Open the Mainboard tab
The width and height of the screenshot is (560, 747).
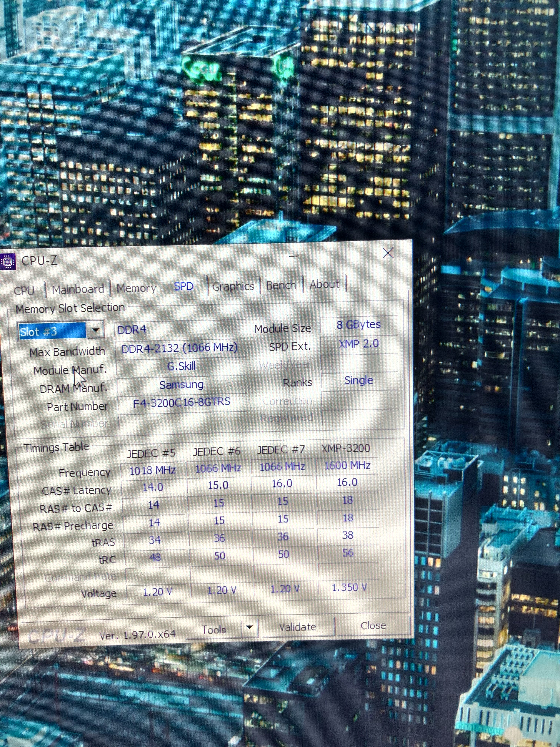(78, 289)
